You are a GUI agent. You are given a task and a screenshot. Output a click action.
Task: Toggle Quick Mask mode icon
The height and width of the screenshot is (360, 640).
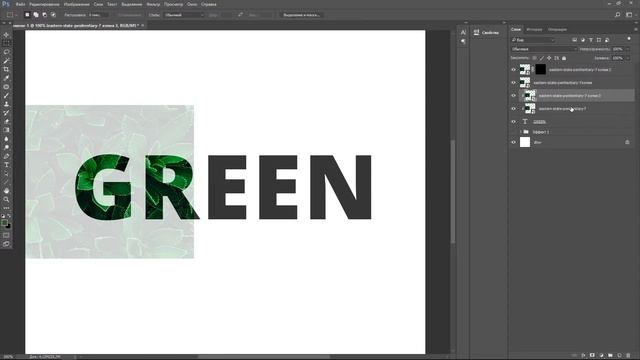[x=6, y=236]
